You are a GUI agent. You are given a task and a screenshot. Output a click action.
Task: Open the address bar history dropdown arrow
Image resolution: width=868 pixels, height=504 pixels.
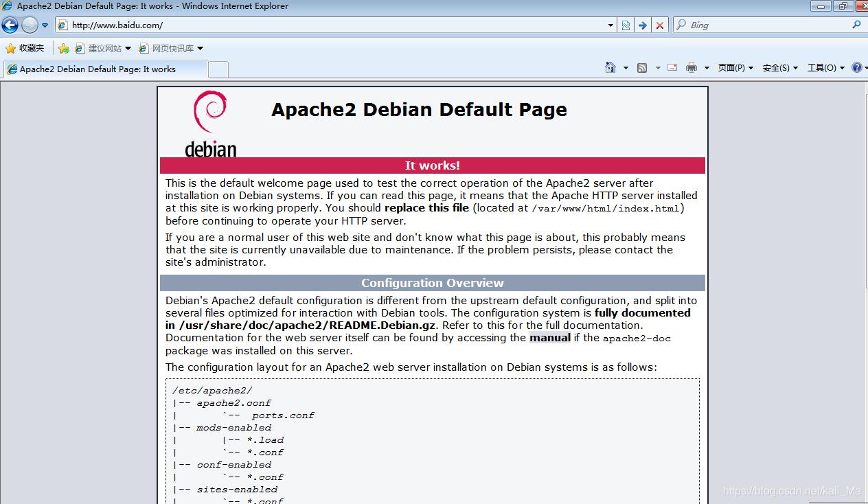pyautogui.click(x=610, y=25)
